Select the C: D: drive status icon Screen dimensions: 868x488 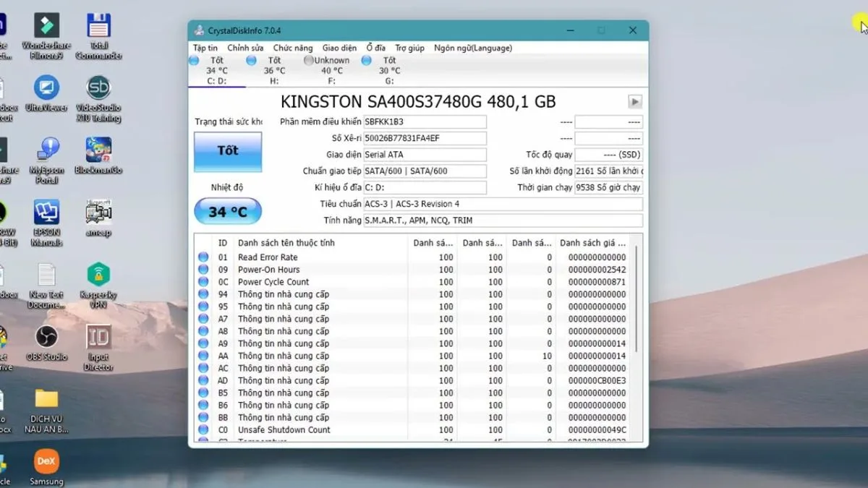[x=194, y=61]
